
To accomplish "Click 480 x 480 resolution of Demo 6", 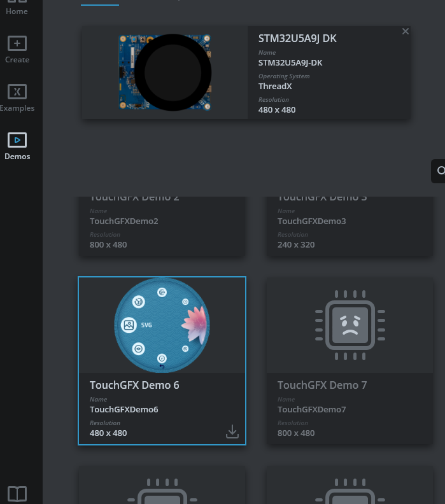I will tap(108, 433).
